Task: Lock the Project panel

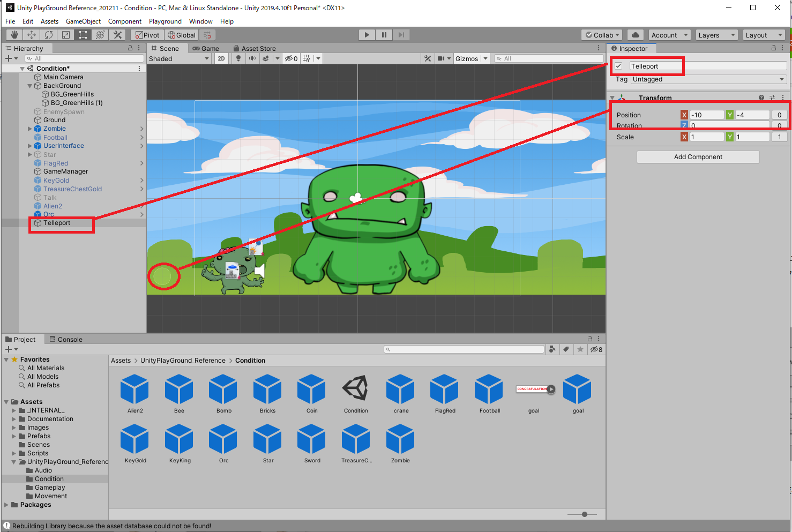Action: coord(590,339)
